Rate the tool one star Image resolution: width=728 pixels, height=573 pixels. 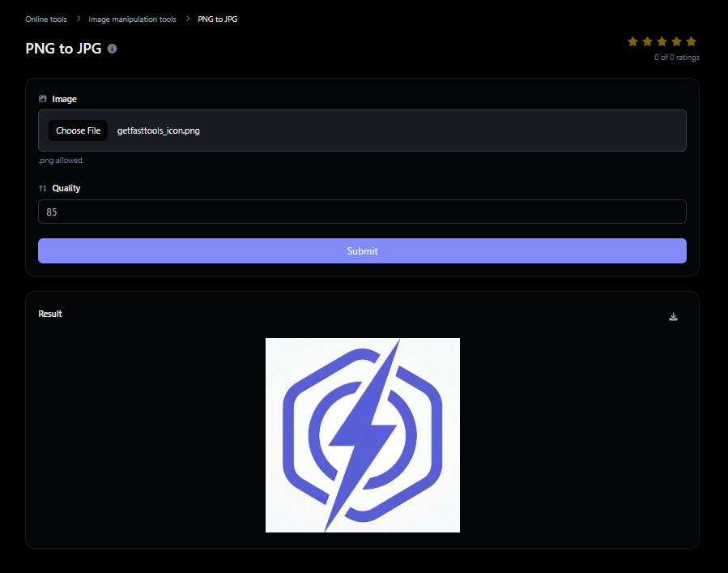(x=632, y=41)
